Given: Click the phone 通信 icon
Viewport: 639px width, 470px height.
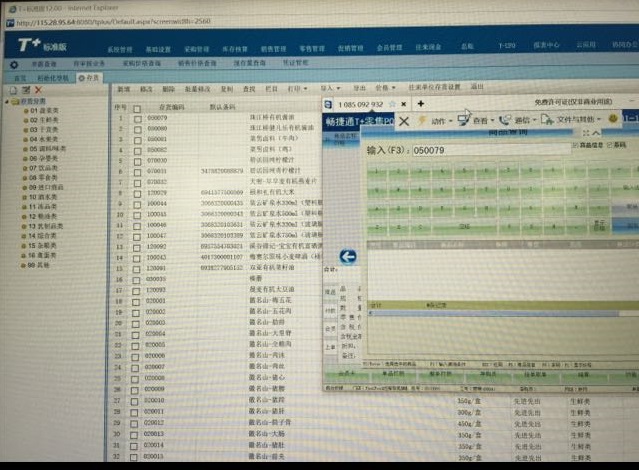Looking at the screenshot, I should (505, 119).
